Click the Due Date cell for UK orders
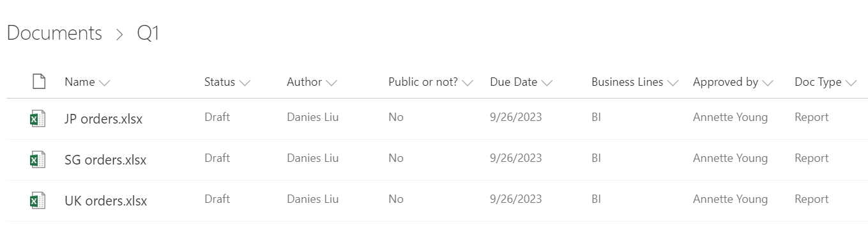The image size is (868, 240). (516, 199)
